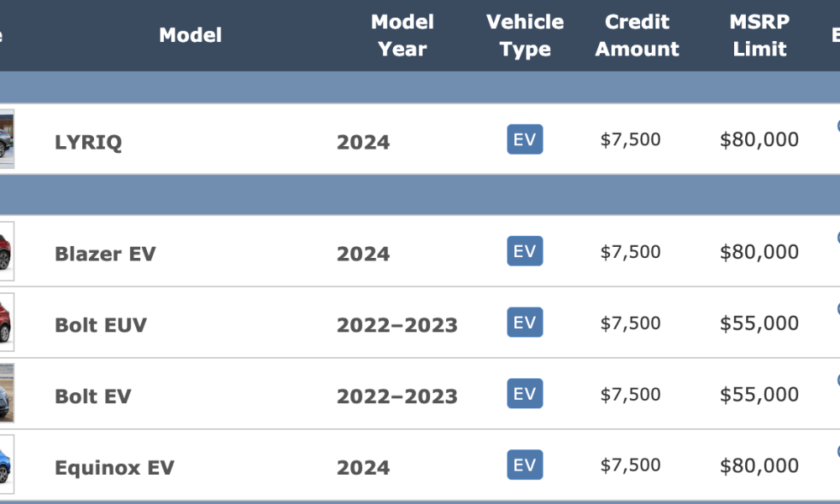Select the Equinox EV model name
The height and width of the screenshot is (504, 840).
click(x=114, y=468)
